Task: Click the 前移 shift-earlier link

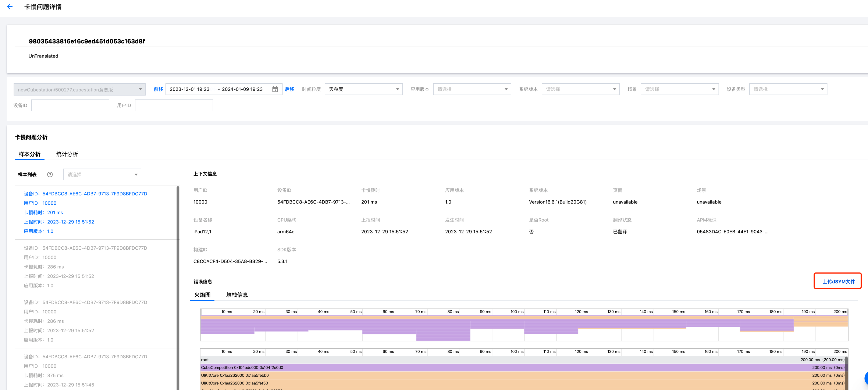Action: [158, 89]
